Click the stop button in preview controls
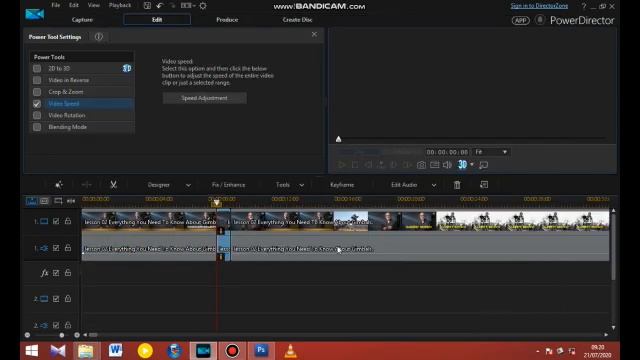This screenshot has height=360, width=640. (x=355, y=165)
